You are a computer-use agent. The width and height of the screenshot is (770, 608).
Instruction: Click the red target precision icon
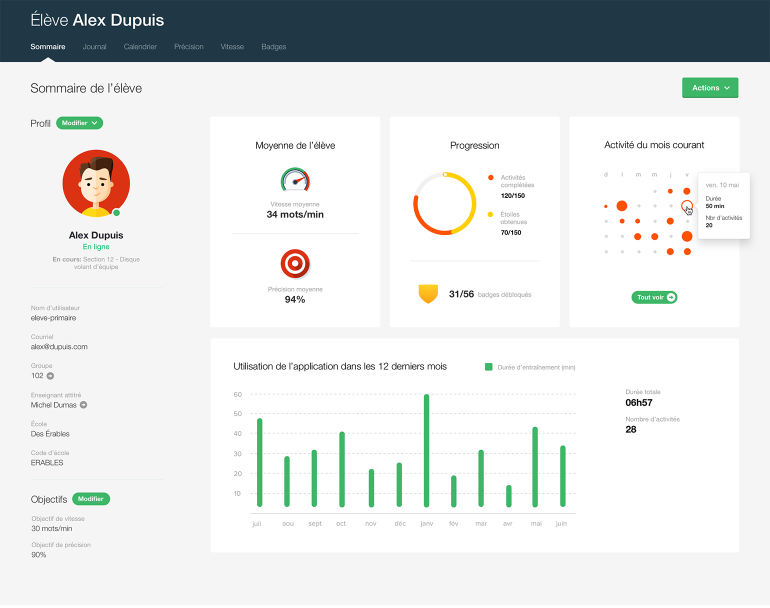295,264
